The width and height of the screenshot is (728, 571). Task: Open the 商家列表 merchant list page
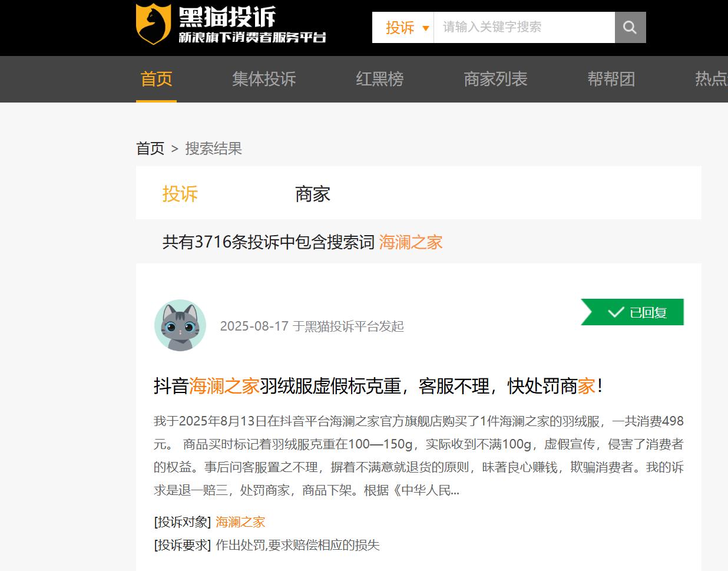point(495,80)
